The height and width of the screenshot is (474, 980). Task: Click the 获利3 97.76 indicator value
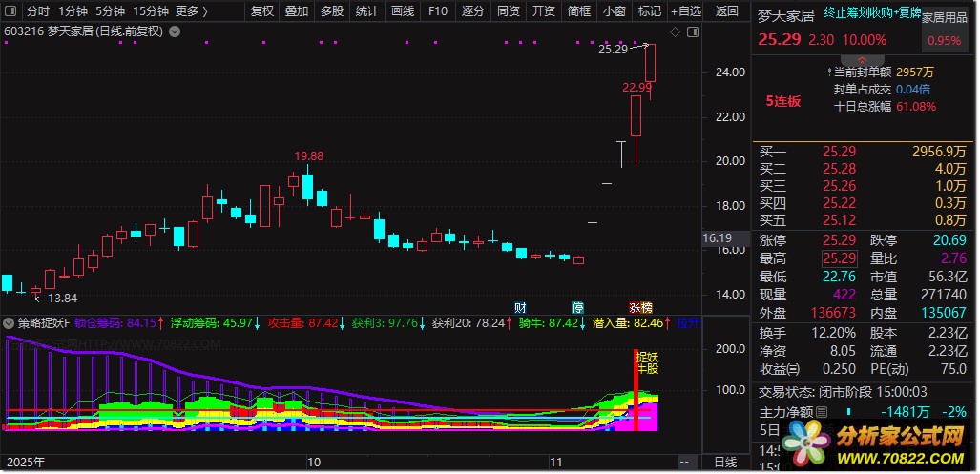pos(388,323)
